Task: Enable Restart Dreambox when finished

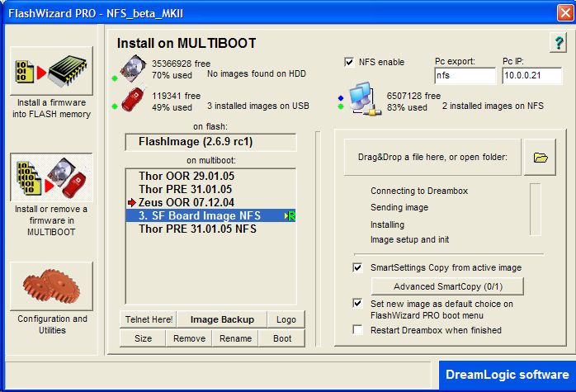Action: 357,329
